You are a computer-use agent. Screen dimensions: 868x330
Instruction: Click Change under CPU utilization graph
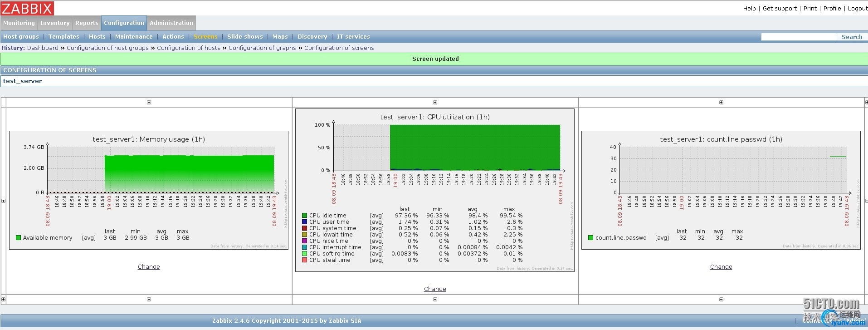pyautogui.click(x=435, y=289)
